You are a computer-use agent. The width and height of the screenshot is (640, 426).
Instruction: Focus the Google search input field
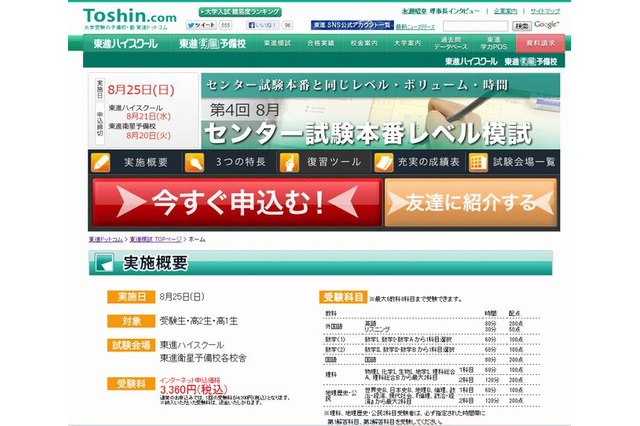(476, 27)
